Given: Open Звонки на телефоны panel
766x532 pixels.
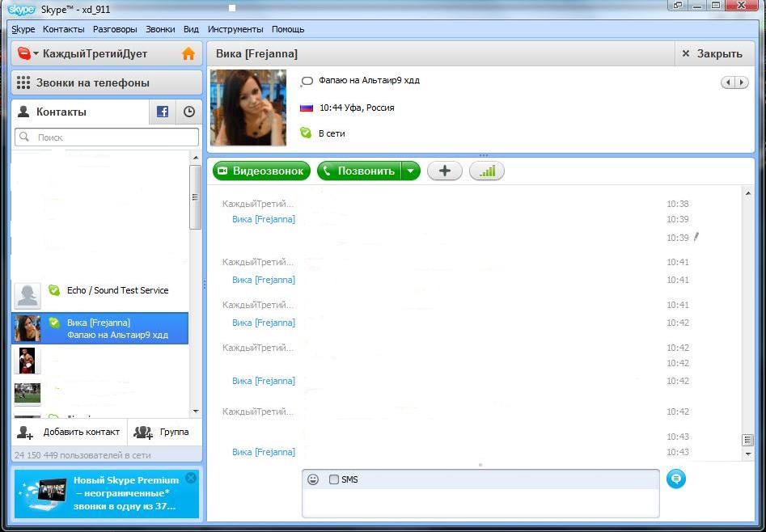Looking at the screenshot, I should pyautogui.click(x=107, y=82).
